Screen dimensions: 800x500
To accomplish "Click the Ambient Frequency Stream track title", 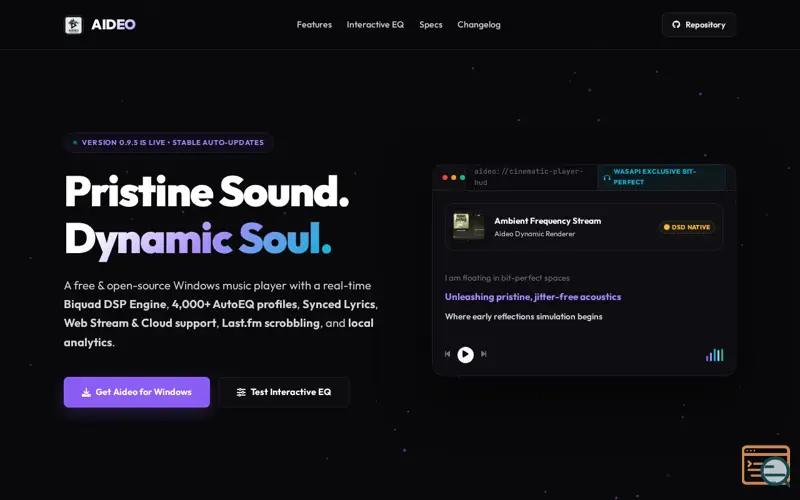I will [547, 221].
